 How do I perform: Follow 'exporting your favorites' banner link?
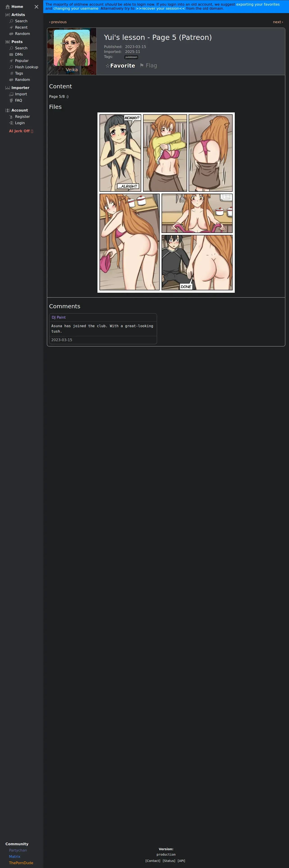click(x=258, y=4)
